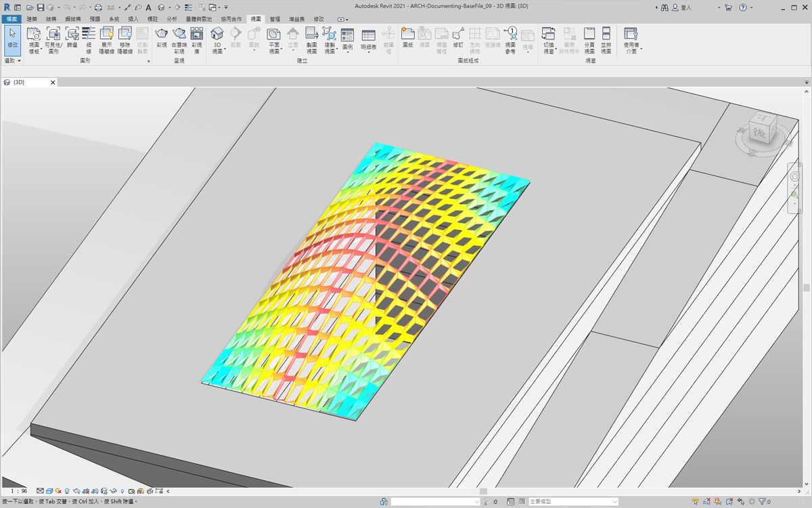Screen dimensions: 812x508
Task: Click 切換視窗 (Switch Windows)
Action: [549, 41]
